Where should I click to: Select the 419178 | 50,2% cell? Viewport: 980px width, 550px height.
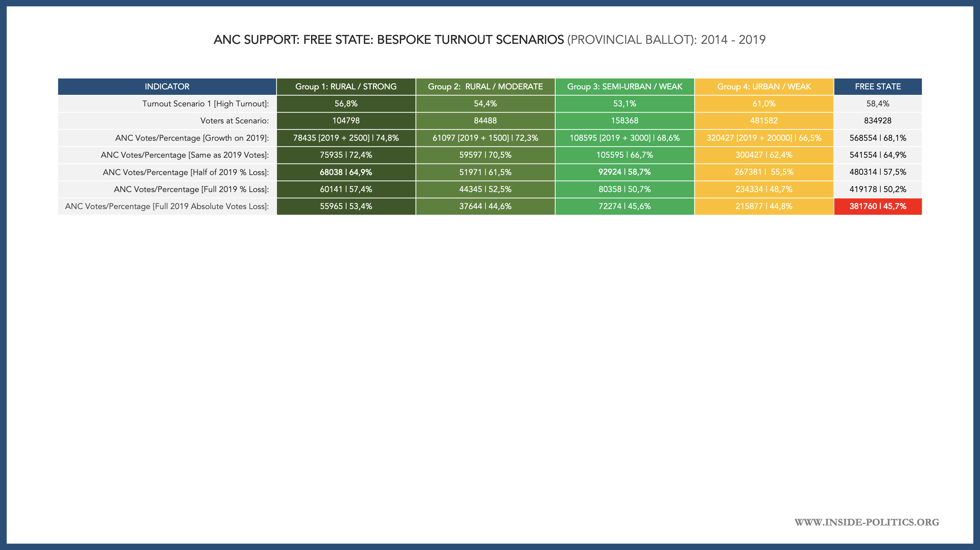[x=878, y=189]
